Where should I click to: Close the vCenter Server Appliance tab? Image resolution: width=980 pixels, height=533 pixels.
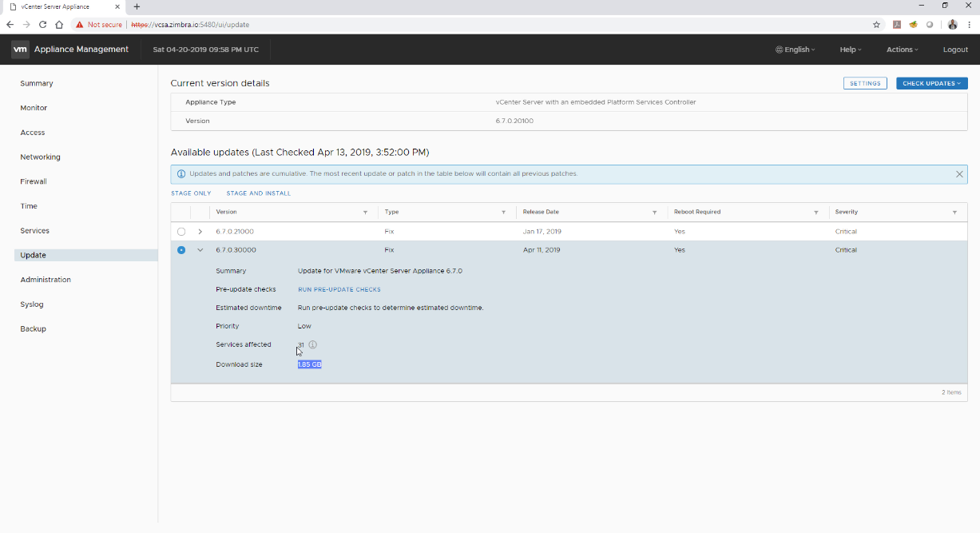[117, 6]
